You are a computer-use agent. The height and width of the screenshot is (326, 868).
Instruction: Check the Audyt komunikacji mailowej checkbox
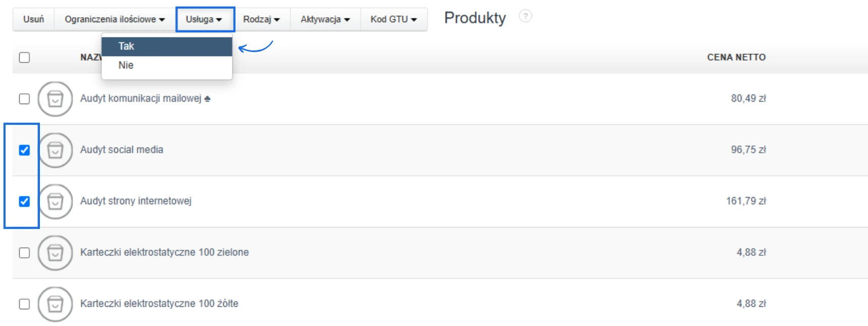click(x=24, y=99)
